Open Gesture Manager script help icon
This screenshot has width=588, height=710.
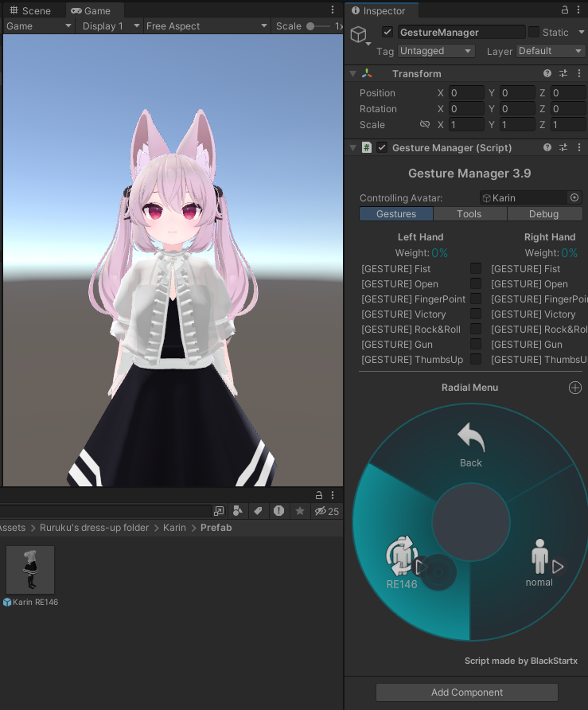point(547,147)
